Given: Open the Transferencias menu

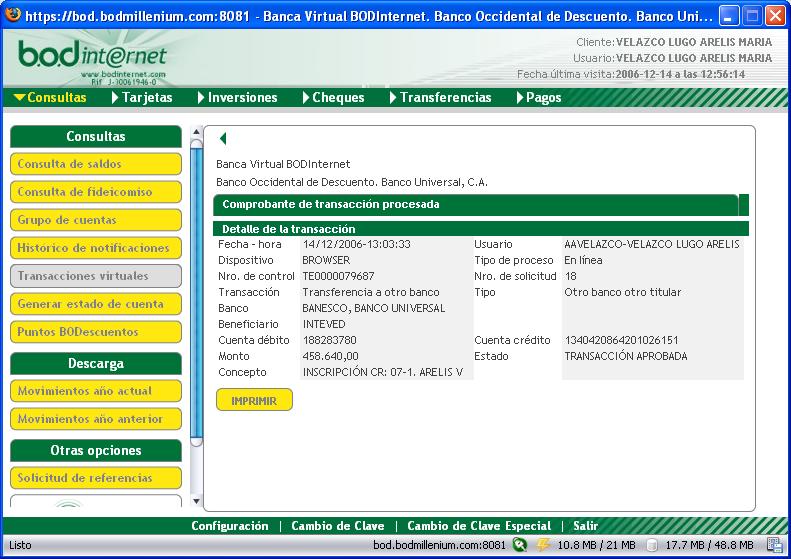Looking at the screenshot, I should click(441, 97).
